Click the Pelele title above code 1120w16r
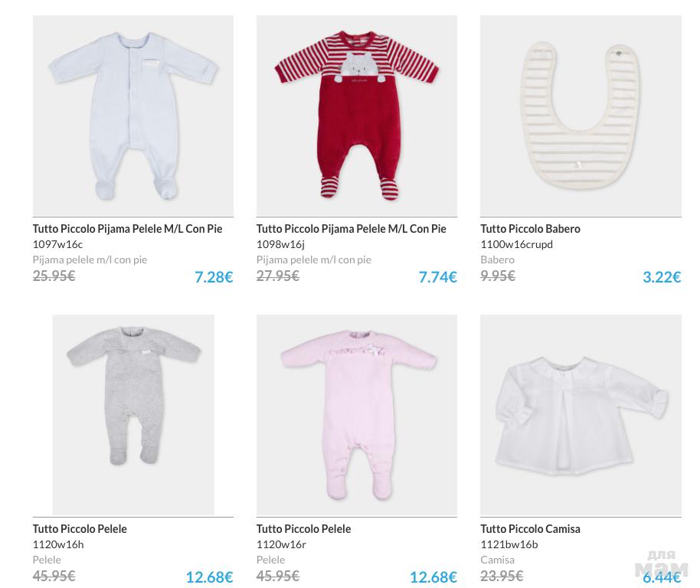 (x=303, y=529)
